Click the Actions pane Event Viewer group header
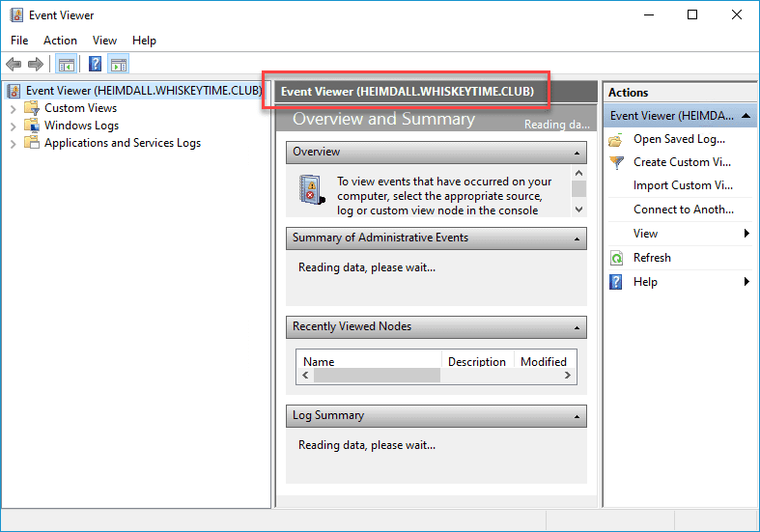760x532 pixels. pos(680,116)
